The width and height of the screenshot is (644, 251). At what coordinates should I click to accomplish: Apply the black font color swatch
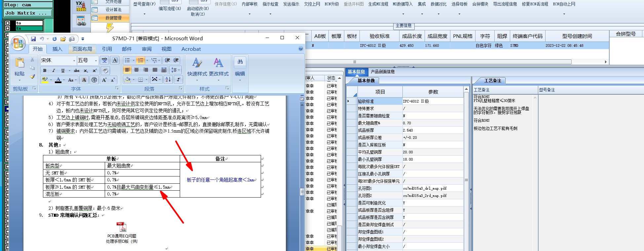point(58,80)
